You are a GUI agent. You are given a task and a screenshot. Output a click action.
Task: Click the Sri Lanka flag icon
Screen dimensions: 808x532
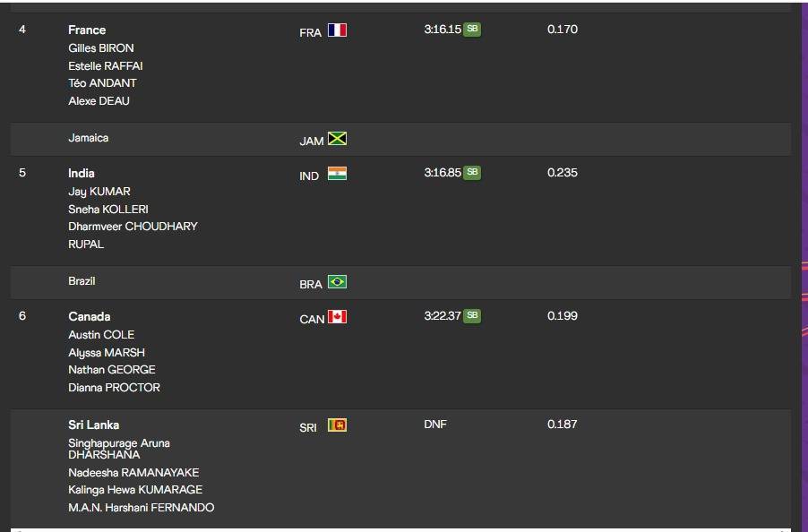tap(337, 425)
